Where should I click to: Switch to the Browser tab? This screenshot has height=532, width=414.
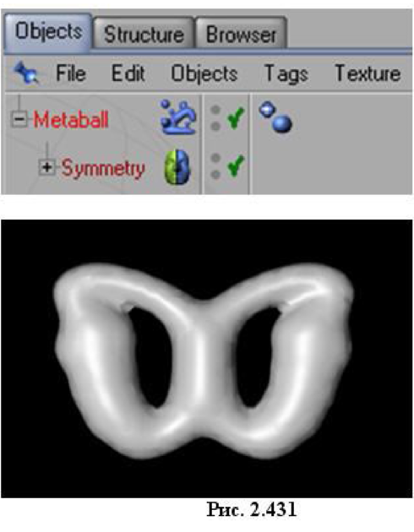(241, 35)
